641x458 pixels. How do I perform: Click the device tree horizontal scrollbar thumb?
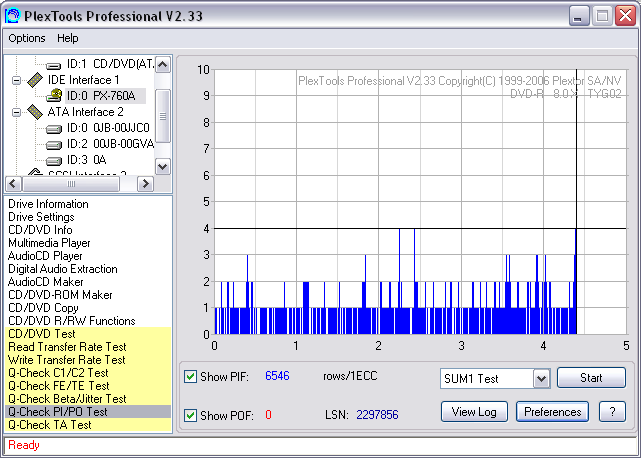click(71, 184)
